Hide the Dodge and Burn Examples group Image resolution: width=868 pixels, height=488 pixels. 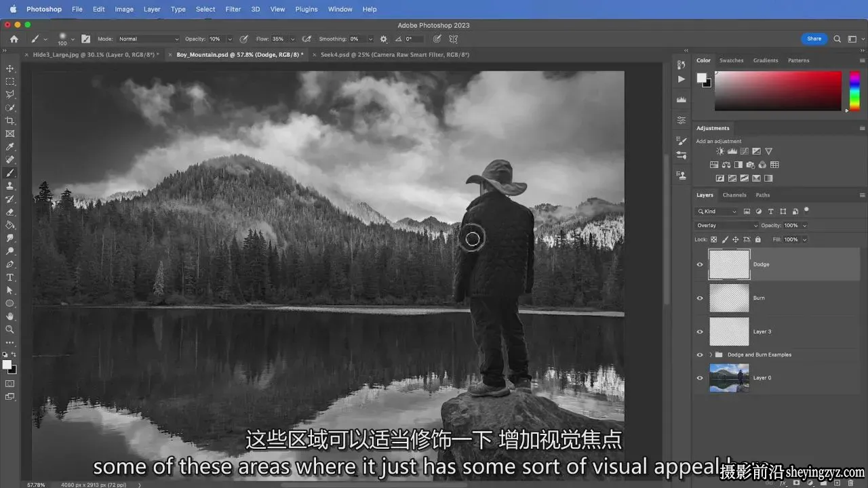click(x=700, y=354)
